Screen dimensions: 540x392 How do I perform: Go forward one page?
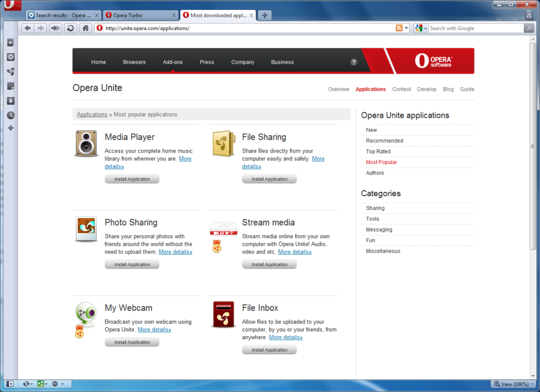41,28
